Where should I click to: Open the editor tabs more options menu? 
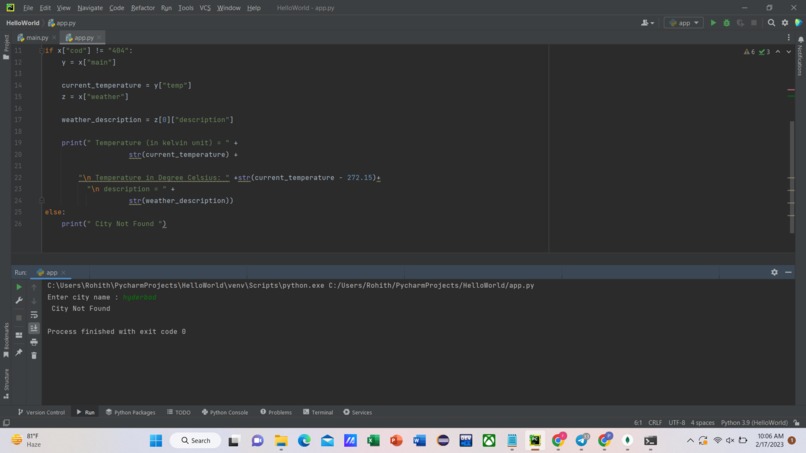pos(789,38)
